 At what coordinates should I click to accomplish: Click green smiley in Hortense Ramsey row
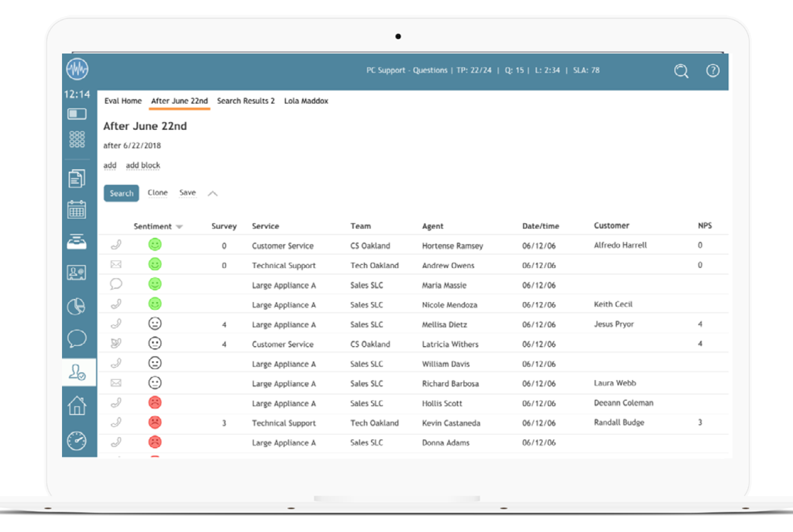pos(155,244)
